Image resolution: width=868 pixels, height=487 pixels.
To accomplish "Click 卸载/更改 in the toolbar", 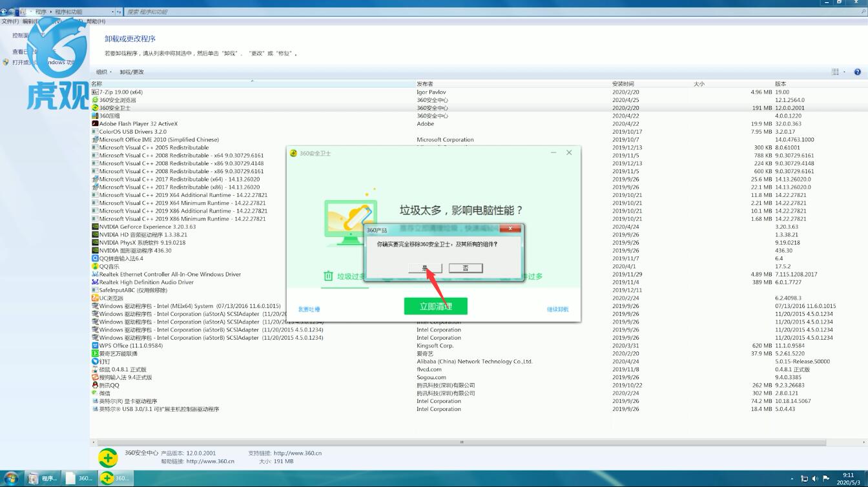I will pos(132,72).
